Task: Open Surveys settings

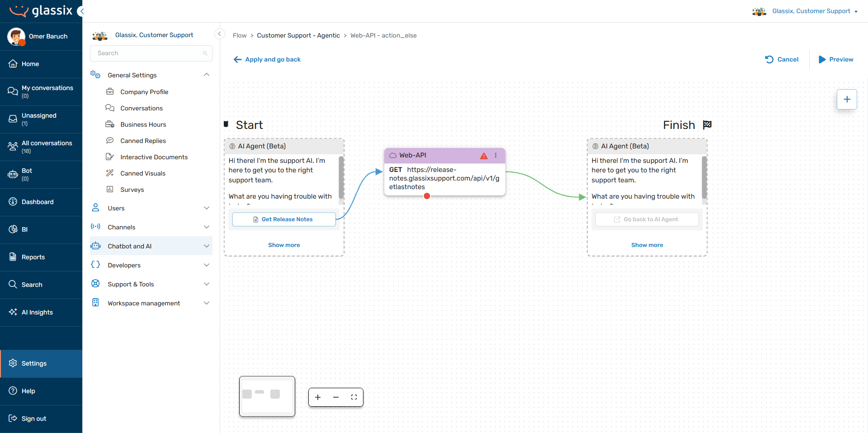Action: [x=132, y=190]
